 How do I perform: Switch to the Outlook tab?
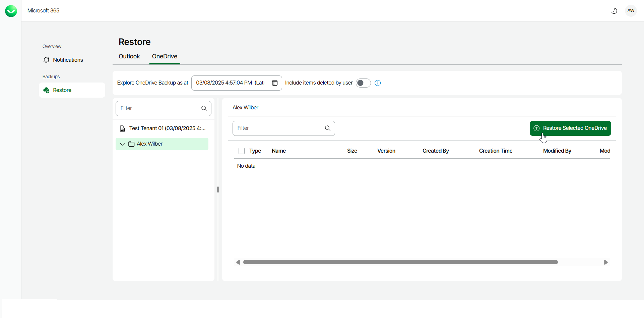(x=129, y=56)
